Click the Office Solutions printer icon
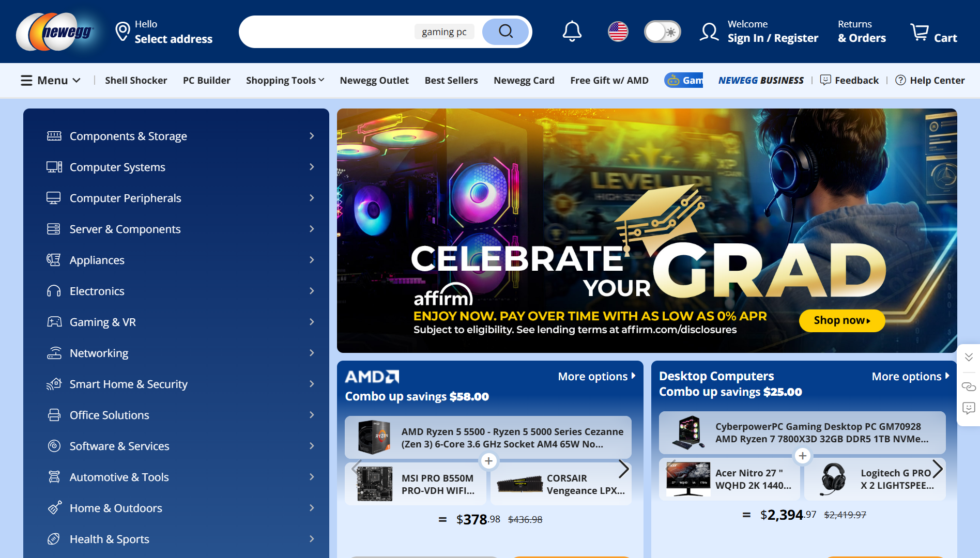Viewport: 980px width, 558px height. 54,415
